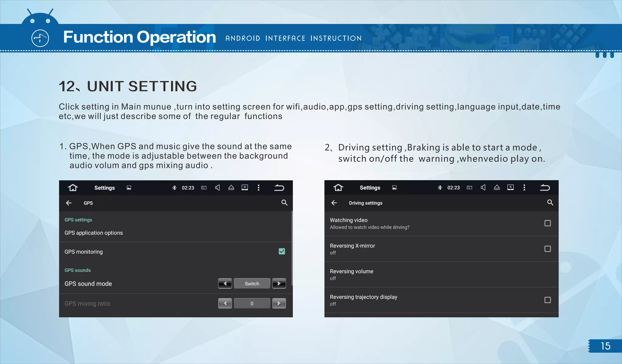The height and width of the screenshot is (364, 622).
Task: Open the three-dot overflow menu in Driving settings screen
Action: [x=524, y=188]
